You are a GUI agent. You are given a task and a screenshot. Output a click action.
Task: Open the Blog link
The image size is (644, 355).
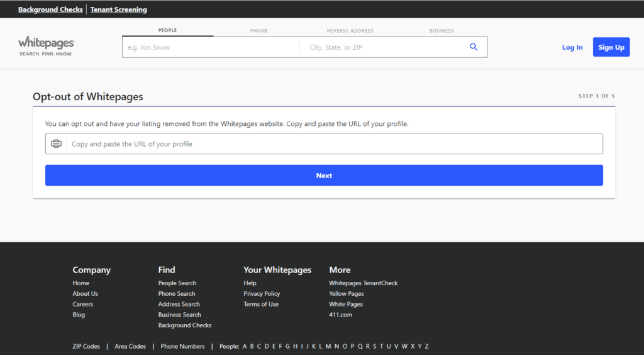click(x=79, y=315)
